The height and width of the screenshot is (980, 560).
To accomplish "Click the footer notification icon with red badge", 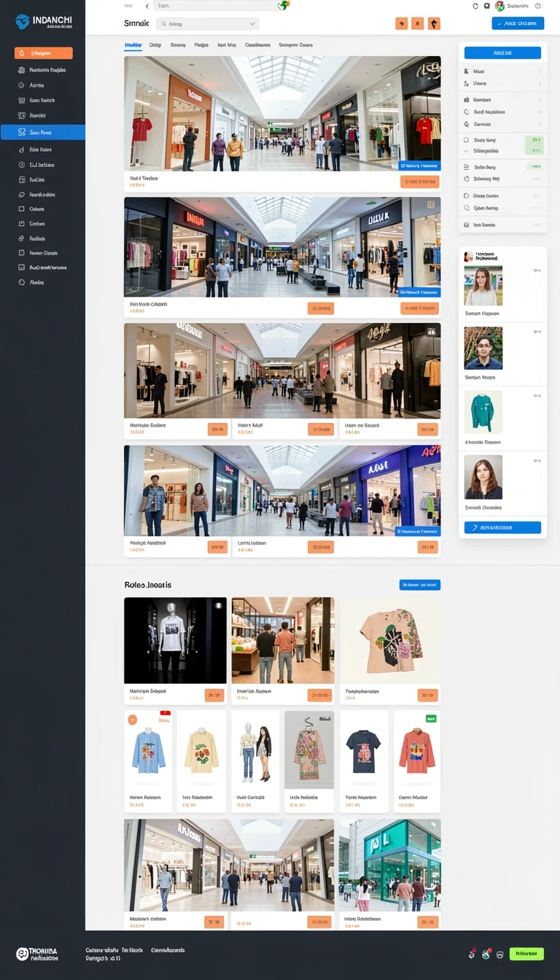I will pyautogui.click(x=472, y=954).
